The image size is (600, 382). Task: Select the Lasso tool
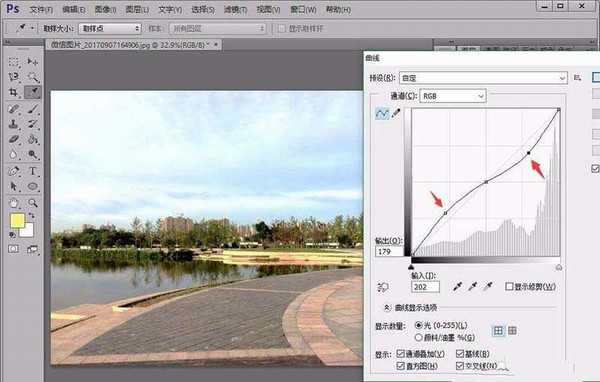tap(14, 77)
